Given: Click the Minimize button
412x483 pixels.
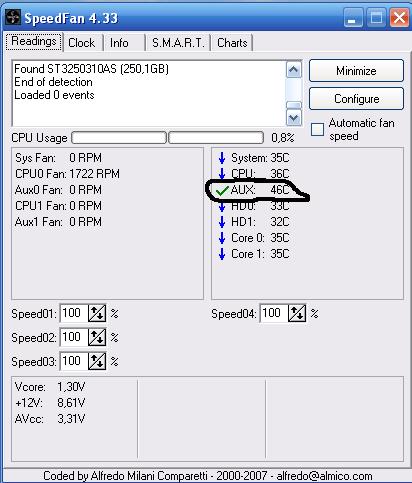Looking at the screenshot, I should coord(356,71).
